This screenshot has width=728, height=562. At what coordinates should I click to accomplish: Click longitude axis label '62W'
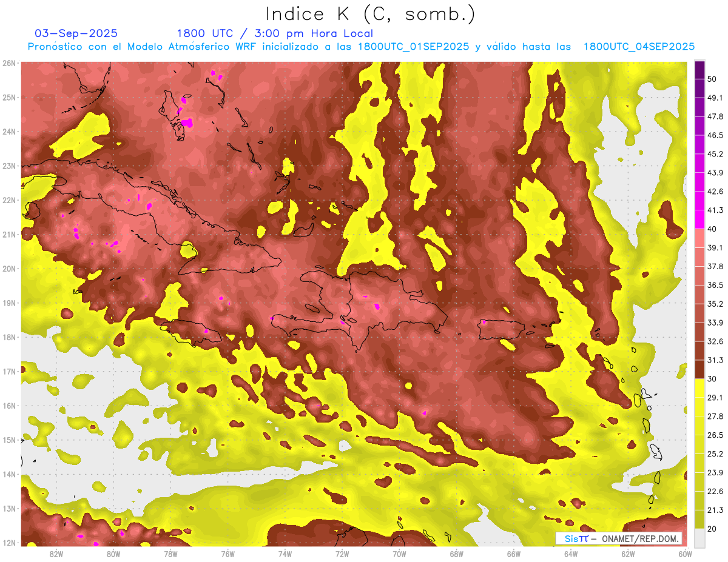click(x=627, y=554)
